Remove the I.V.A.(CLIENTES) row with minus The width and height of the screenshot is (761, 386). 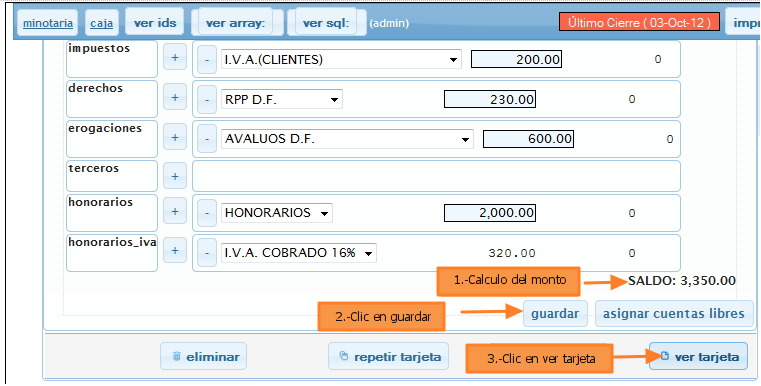207,60
